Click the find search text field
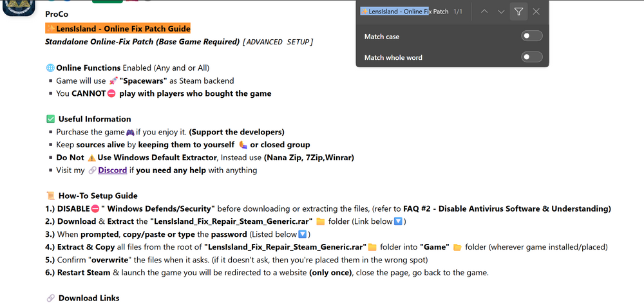 click(404, 12)
